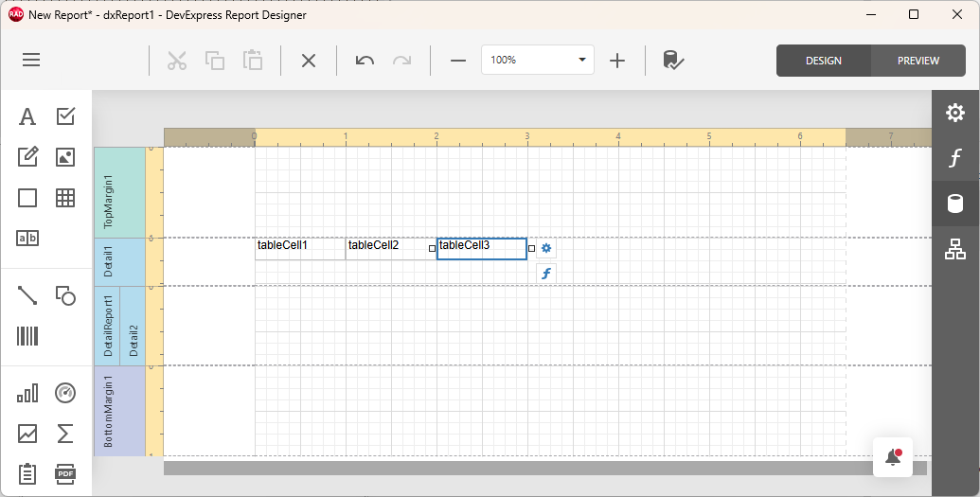Click the selected tableCell3
Viewport: 980px width, 497px height.
tap(482, 248)
